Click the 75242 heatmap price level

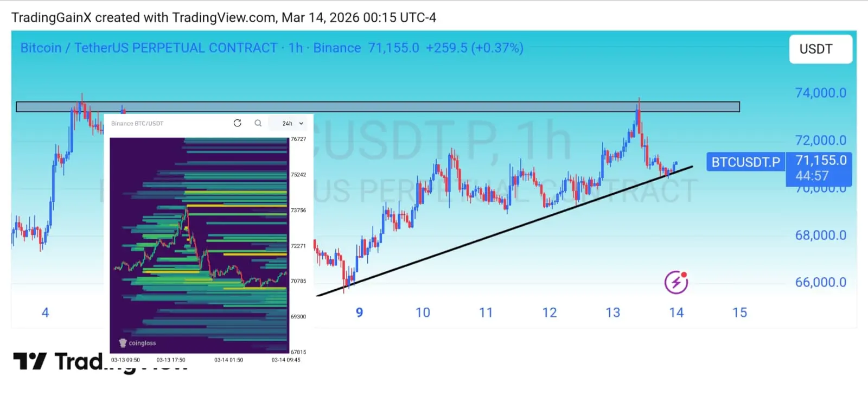[x=298, y=175]
